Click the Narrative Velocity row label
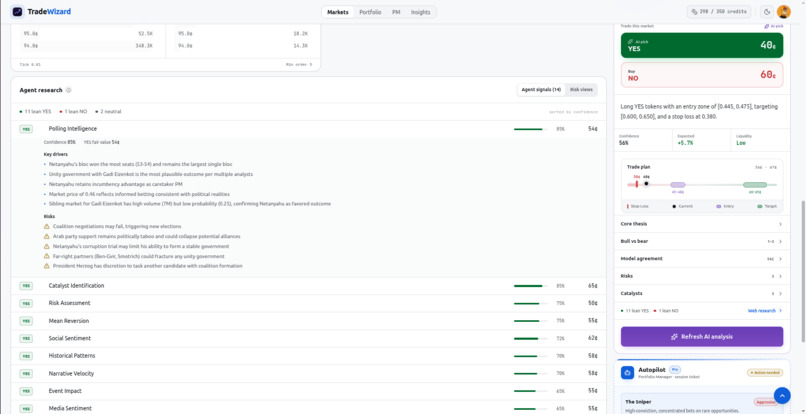 pos(71,373)
